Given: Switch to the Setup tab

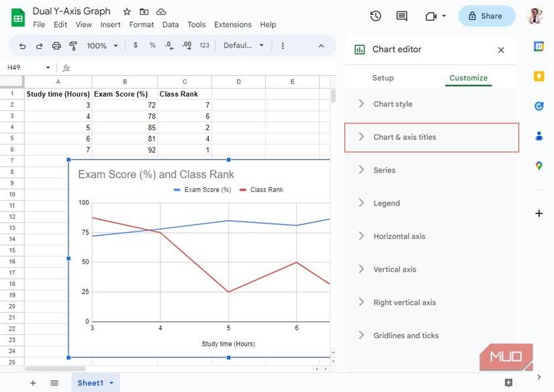Looking at the screenshot, I should (x=383, y=78).
